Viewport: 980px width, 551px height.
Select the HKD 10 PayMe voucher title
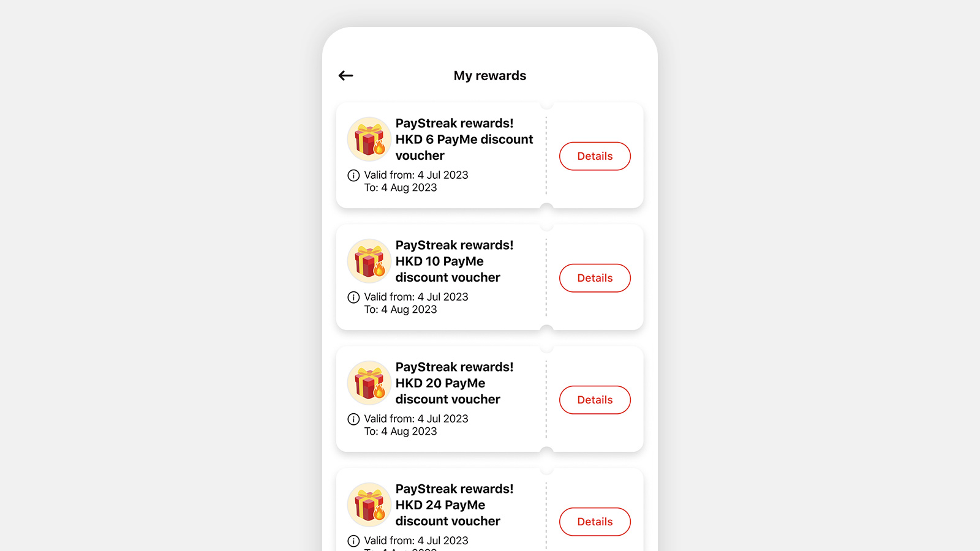coord(454,261)
